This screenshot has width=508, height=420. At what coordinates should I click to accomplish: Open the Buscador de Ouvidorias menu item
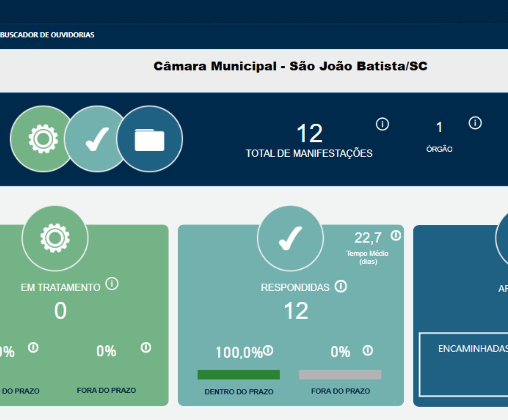pos(47,35)
